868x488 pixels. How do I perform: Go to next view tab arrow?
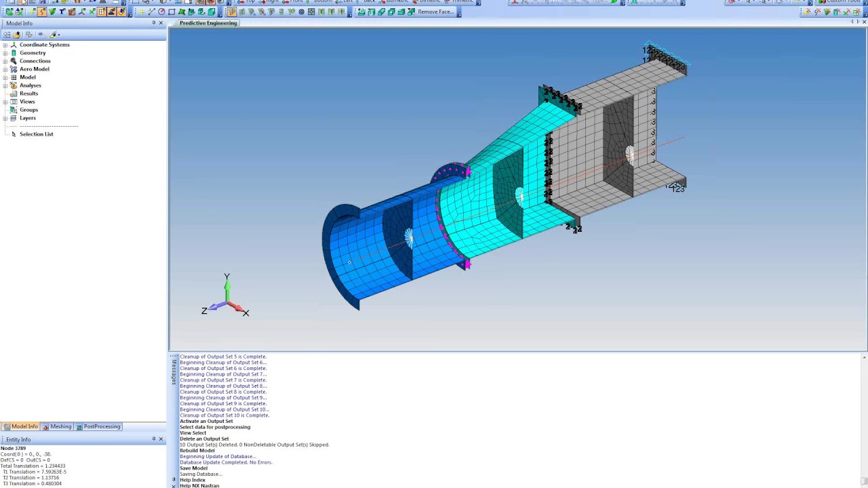[x=859, y=22]
